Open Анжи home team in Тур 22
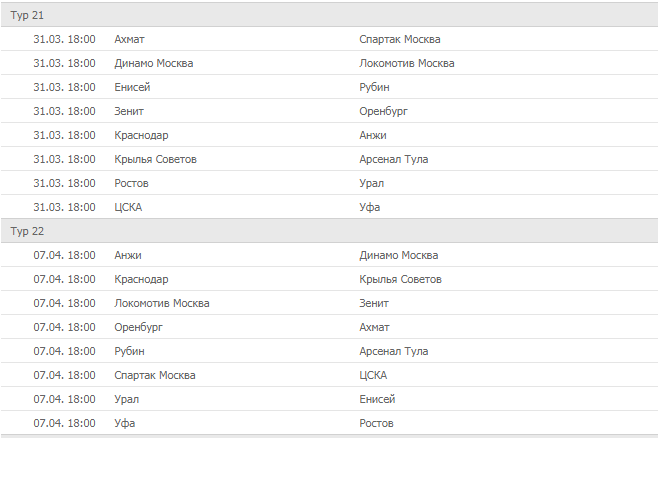Screen dimensions: 663x480 click(x=128, y=255)
